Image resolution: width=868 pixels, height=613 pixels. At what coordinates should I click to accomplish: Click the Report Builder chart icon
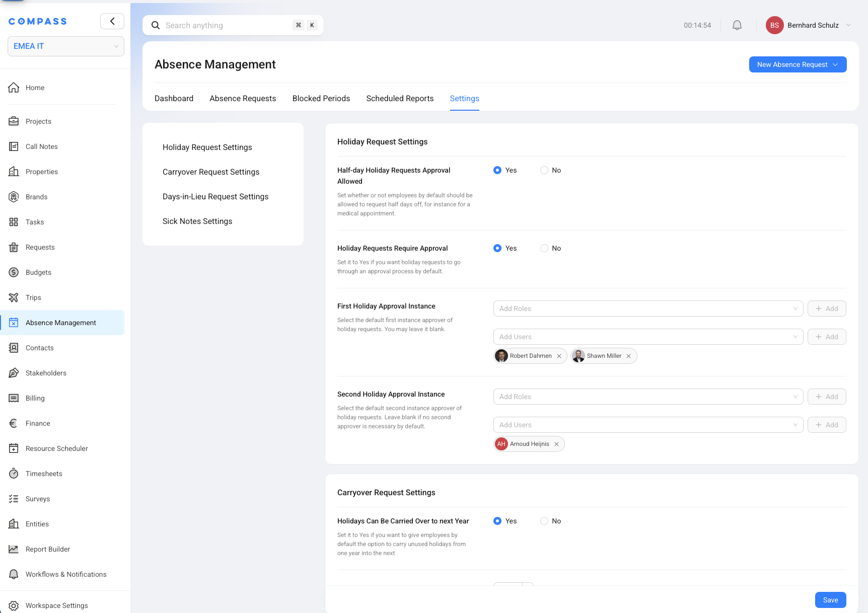[14, 549]
